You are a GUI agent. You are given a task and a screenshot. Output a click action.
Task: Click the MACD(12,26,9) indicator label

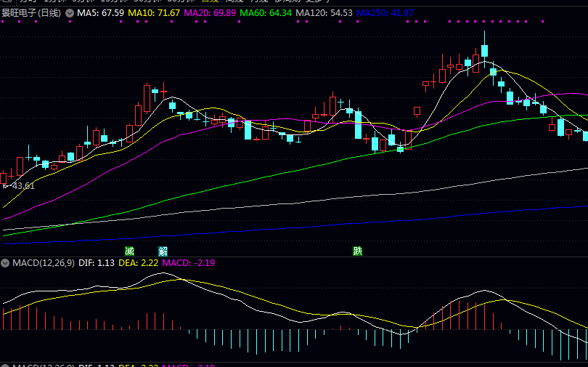(43, 262)
